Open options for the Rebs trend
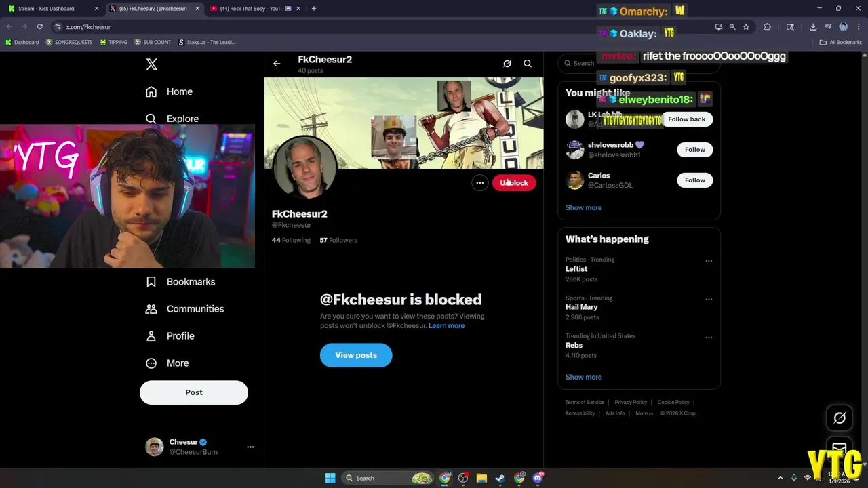Viewport: 868px width, 488px height. coord(709,337)
